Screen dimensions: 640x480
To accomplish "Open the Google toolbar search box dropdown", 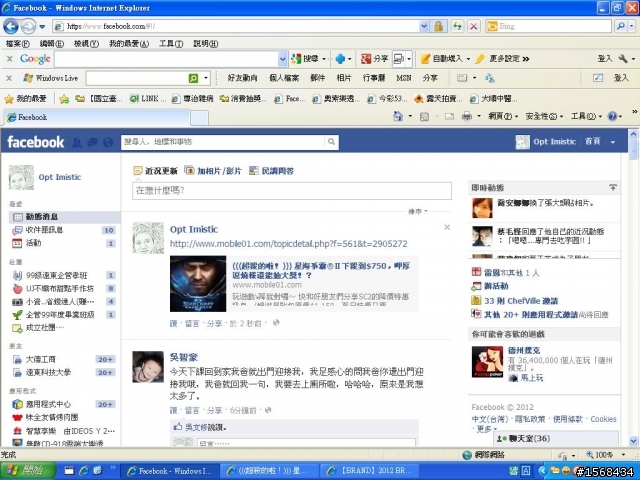I will (x=282, y=59).
